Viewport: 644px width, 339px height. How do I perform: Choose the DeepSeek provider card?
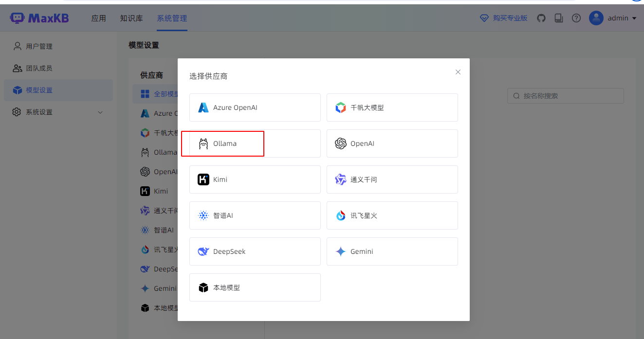pos(255,251)
